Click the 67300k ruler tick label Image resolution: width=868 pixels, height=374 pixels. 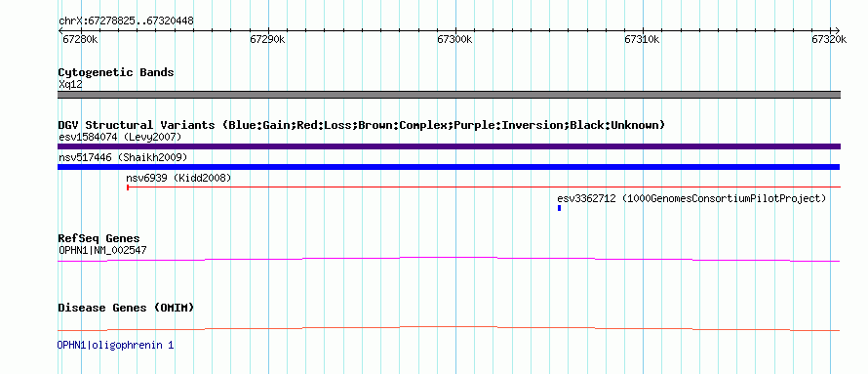coord(454,40)
